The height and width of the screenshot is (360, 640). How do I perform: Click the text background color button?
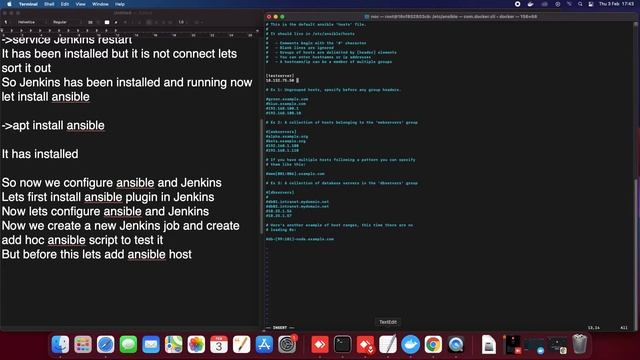click(x=116, y=22)
